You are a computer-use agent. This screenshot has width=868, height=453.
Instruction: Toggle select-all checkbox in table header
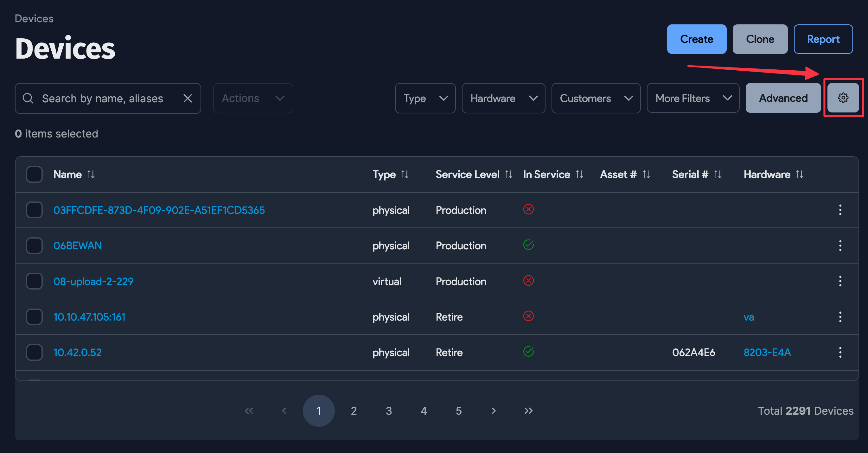(34, 174)
